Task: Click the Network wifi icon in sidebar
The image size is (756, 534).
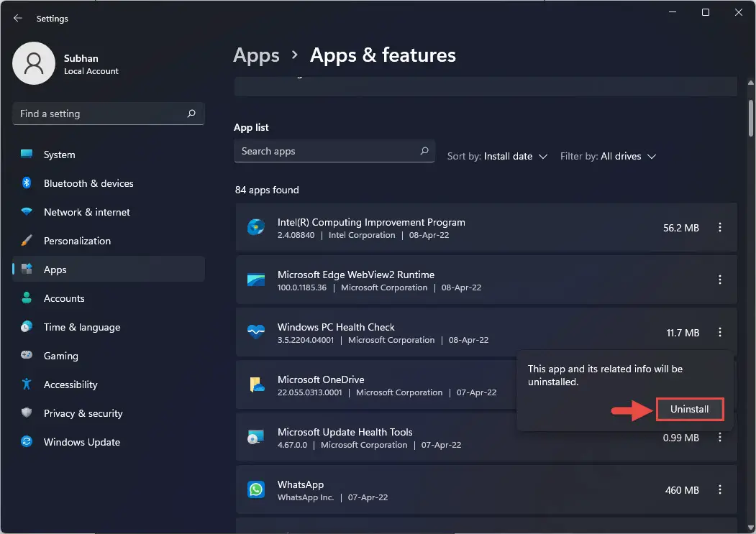Action: pos(27,211)
